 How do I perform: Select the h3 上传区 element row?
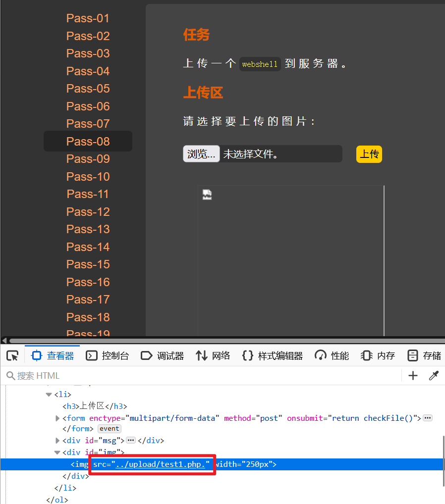click(95, 406)
